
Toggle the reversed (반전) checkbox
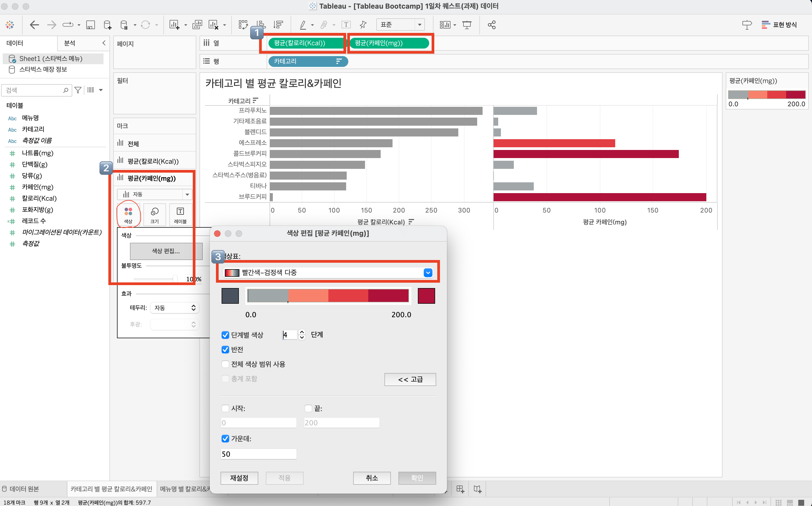(x=225, y=350)
